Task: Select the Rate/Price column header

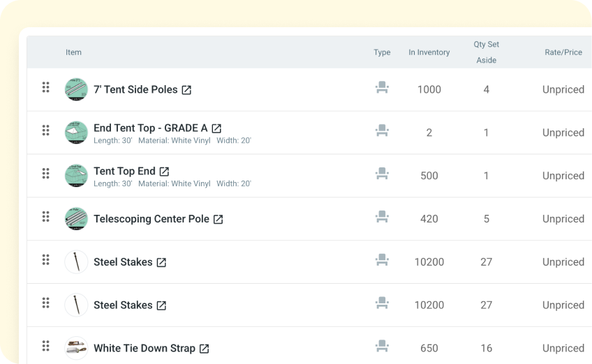Action: click(x=563, y=52)
